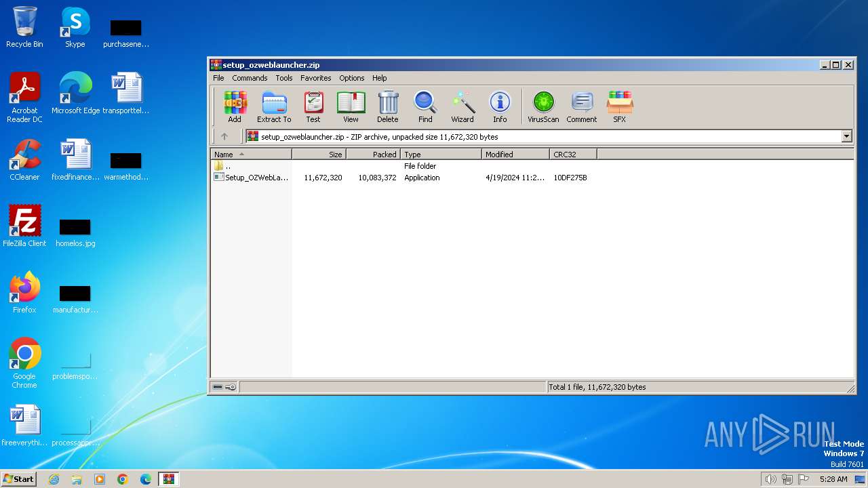Open Recycle Bin desktop icon
Image resolution: width=868 pixels, height=488 pixels.
pos(24,27)
